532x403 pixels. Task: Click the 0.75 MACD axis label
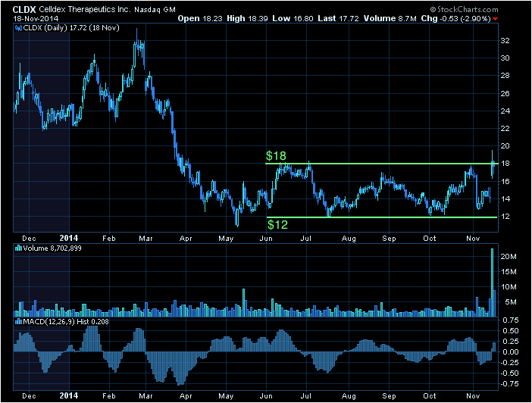point(509,320)
